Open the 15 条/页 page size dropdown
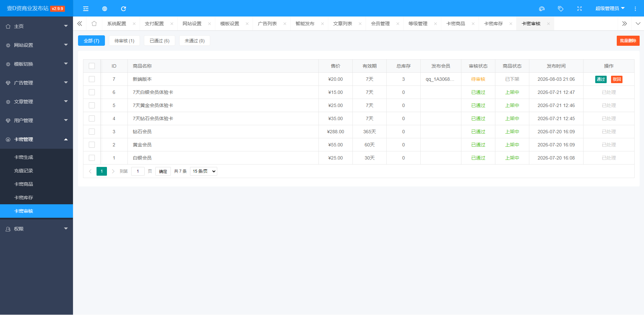This screenshot has width=644, height=315. pyautogui.click(x=203, y=171)
